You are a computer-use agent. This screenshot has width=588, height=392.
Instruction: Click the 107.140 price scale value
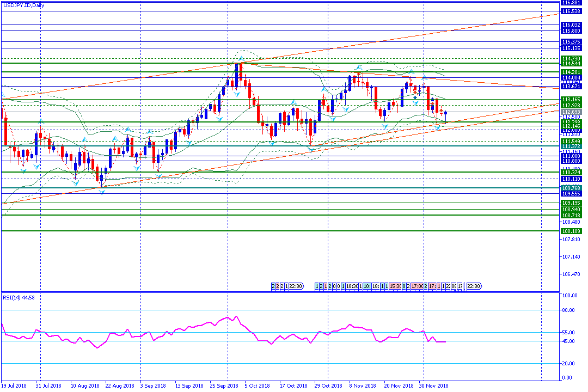[571, 256]
